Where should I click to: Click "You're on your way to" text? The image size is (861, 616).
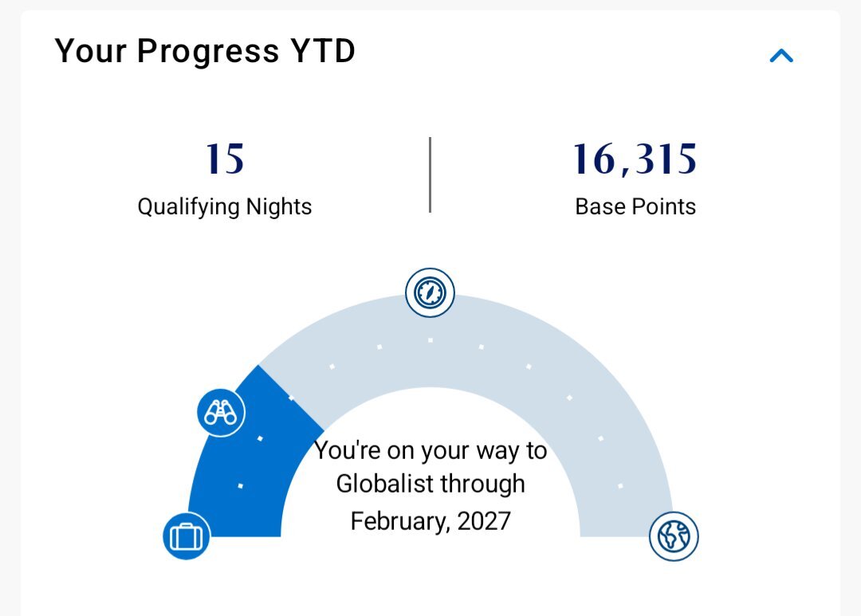(431, 451)
